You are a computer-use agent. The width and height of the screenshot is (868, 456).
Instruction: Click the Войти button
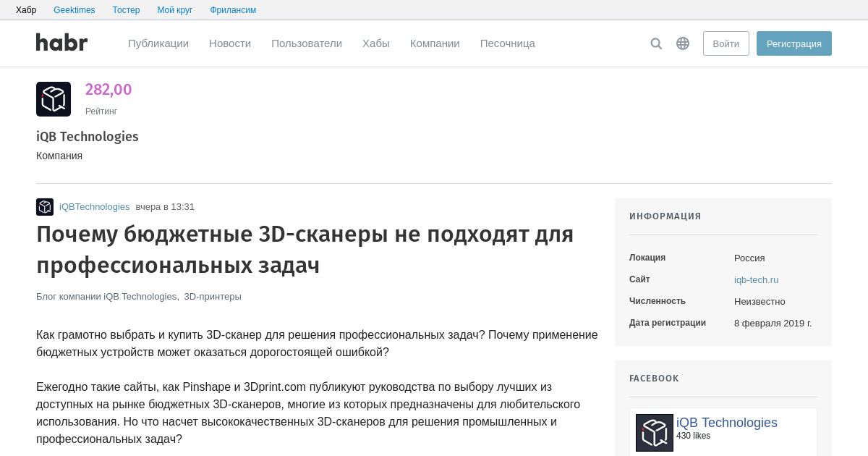pos(726,43)
